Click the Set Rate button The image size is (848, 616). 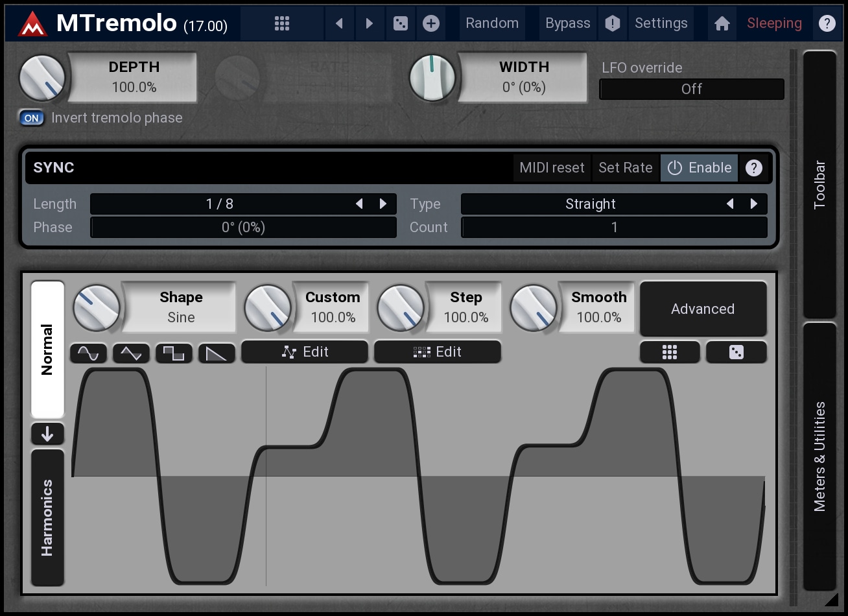625,167
